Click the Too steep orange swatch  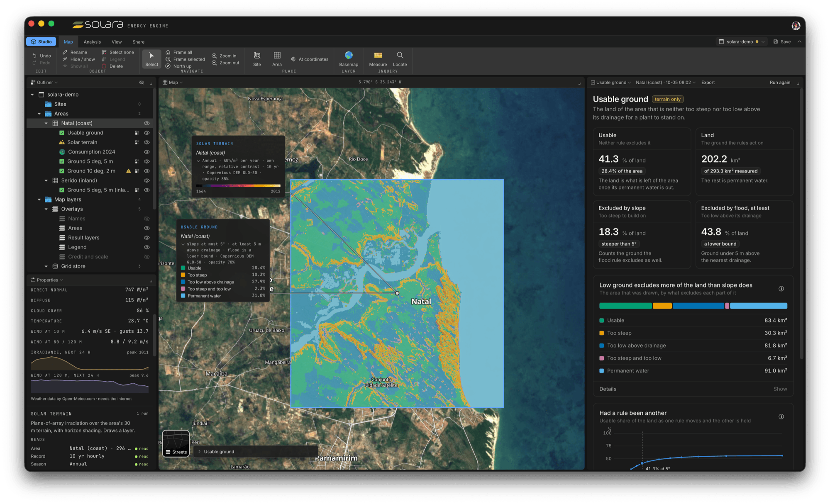pos(601,333)
